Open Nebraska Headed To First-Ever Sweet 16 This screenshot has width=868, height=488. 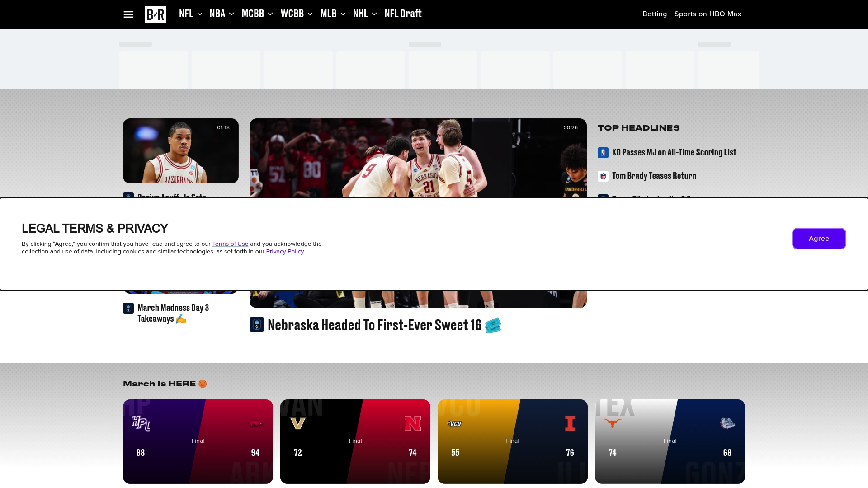pos(384,325)
